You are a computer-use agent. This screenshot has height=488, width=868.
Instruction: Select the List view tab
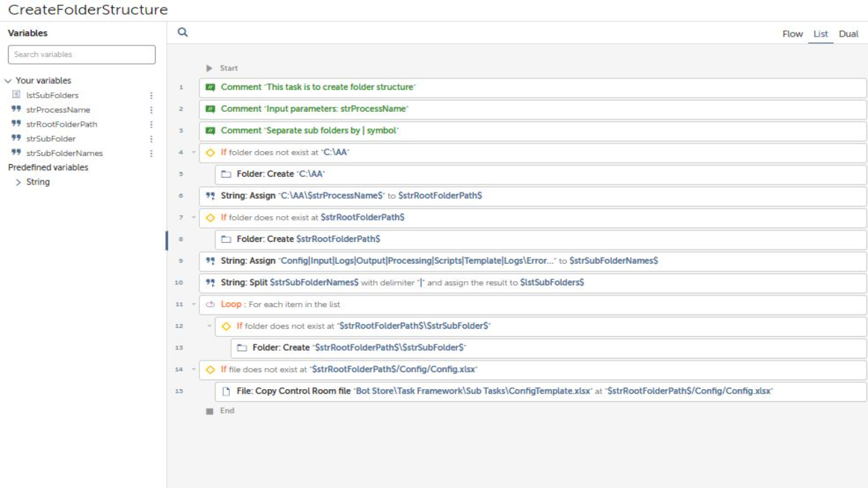tap(821, 34)
